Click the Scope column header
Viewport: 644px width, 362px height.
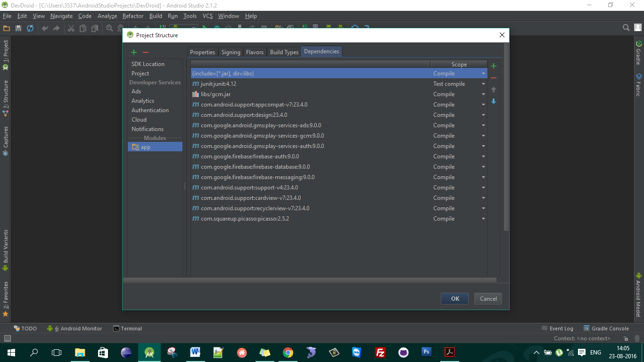(459, 65)
